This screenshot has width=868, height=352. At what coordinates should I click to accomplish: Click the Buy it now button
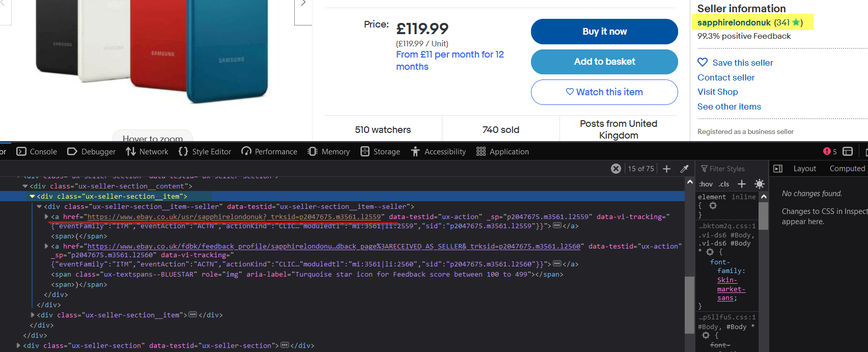[x=604, y=32]
